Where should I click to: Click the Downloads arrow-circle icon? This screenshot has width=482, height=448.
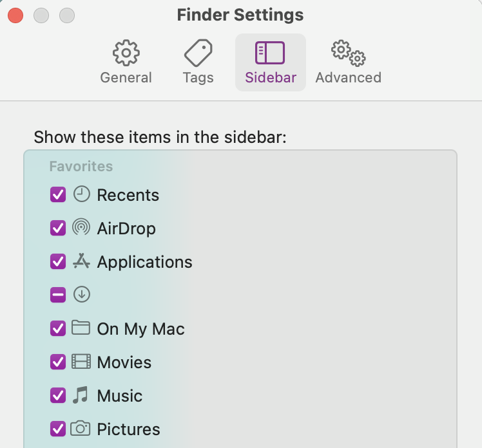pos(81,295)
